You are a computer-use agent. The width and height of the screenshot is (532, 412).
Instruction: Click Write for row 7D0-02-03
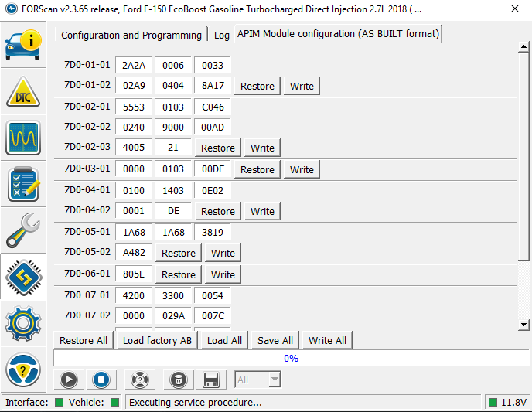(x=262, y=148)
